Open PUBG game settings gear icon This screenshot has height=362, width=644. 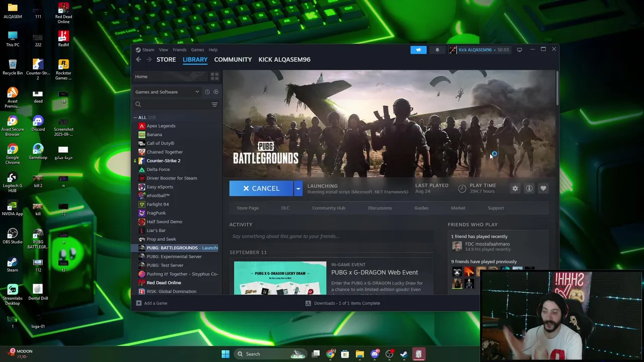click(x=515, y=189)
